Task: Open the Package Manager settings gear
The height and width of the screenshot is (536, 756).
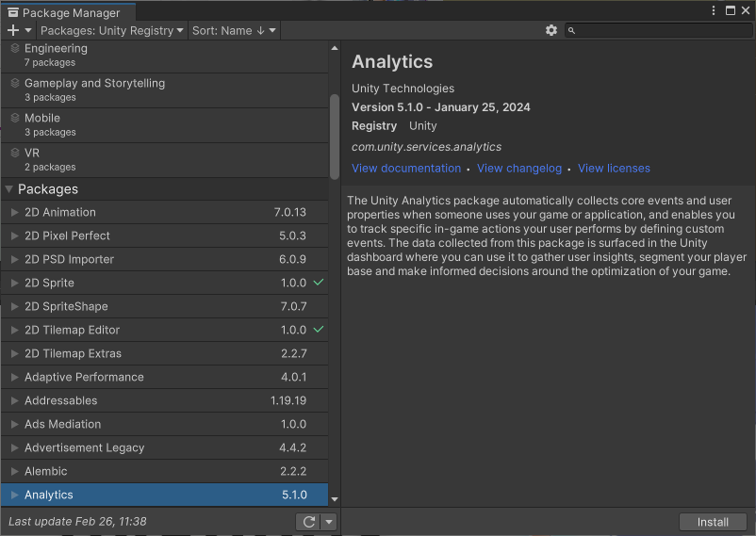Action: 551,30
